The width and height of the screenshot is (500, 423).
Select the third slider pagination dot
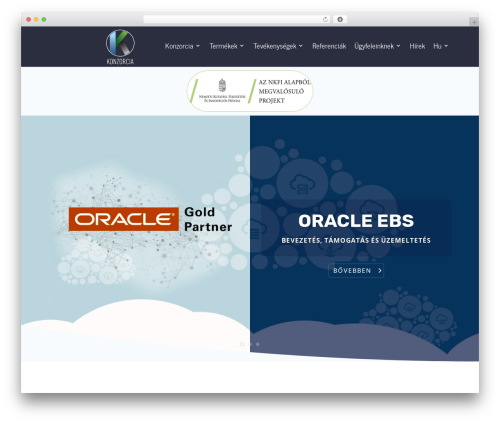coord(258,344)
